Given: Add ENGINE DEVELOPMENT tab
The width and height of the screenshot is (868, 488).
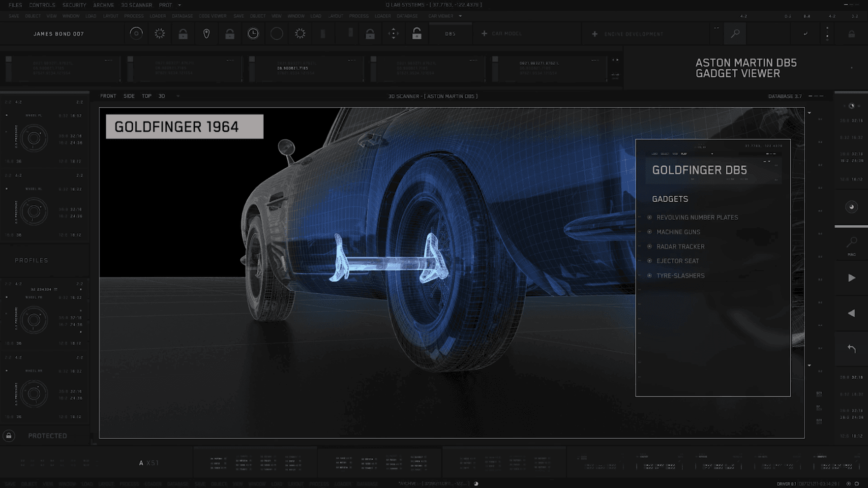Looking at the screenshot, I should click(x=628, y=34).
